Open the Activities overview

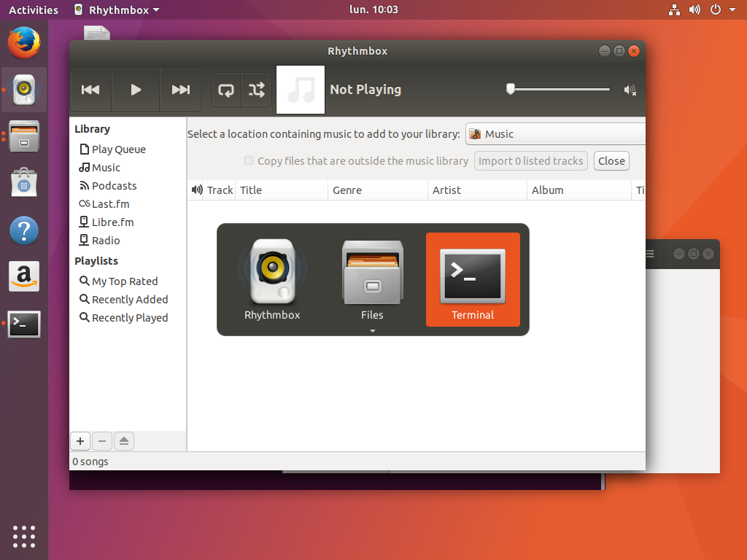(34, 9)
